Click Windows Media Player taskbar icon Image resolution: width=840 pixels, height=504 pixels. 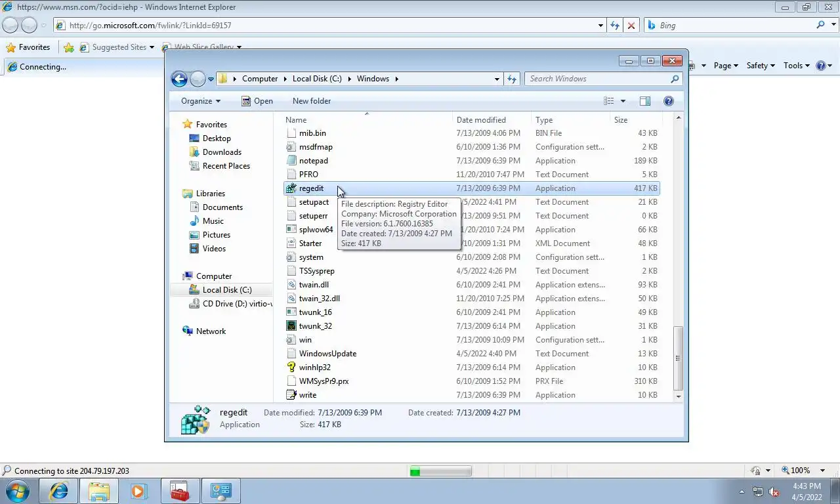[x=138, y=491]
